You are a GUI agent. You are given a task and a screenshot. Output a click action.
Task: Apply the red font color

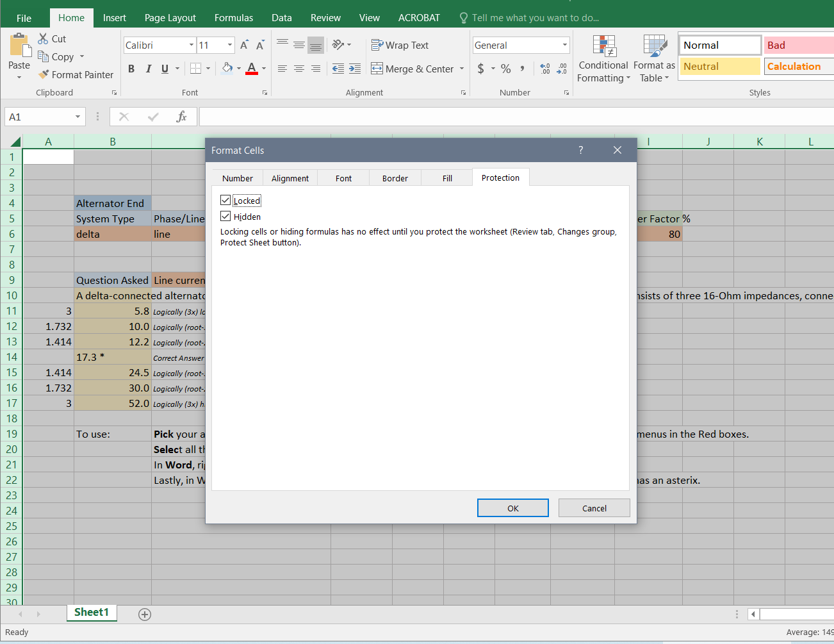(252, 68)
